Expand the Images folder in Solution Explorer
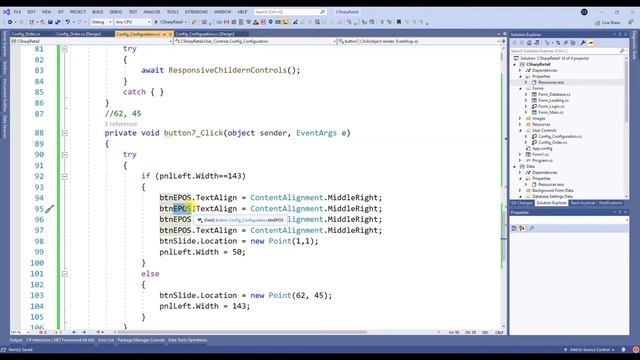Viewport: 640px width, 360px height. click(520, 118)
